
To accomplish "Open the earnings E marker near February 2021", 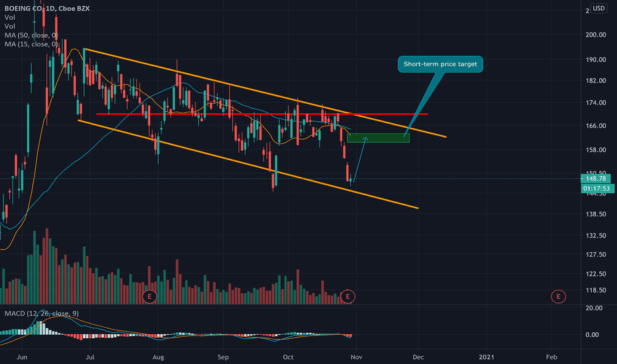I will (558, 296).
